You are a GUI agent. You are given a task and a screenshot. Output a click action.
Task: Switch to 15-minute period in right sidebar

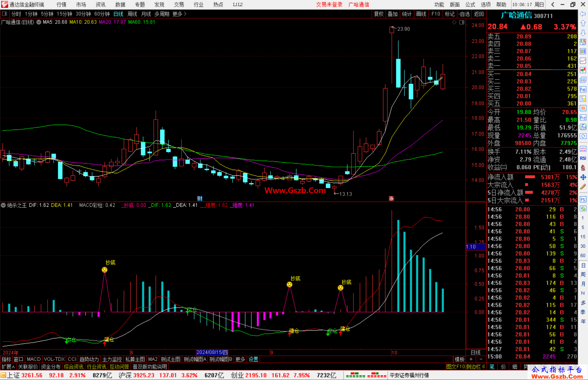(583, 237)
